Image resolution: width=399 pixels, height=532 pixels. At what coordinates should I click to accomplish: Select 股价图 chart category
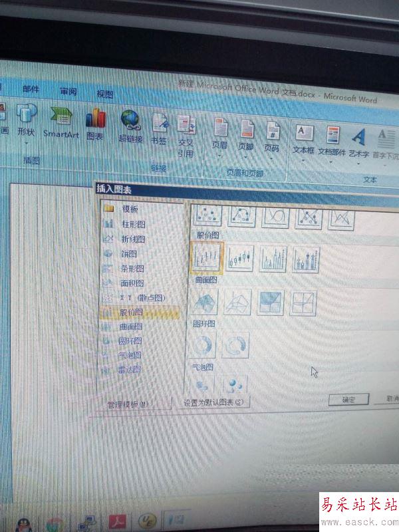(140, 312)
